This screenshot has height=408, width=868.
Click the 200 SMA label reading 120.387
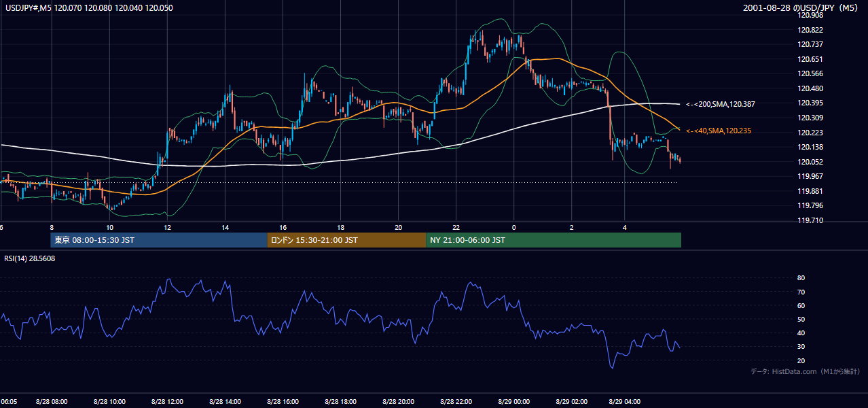pos(721,104)
